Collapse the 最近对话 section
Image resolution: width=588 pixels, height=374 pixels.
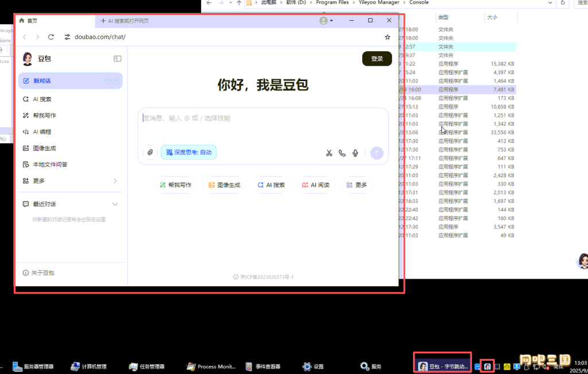115,205
